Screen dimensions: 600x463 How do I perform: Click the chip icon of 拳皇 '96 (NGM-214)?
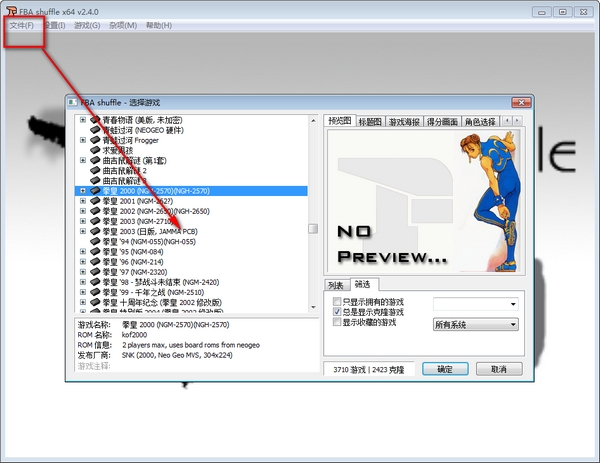(x=95, y=262)
